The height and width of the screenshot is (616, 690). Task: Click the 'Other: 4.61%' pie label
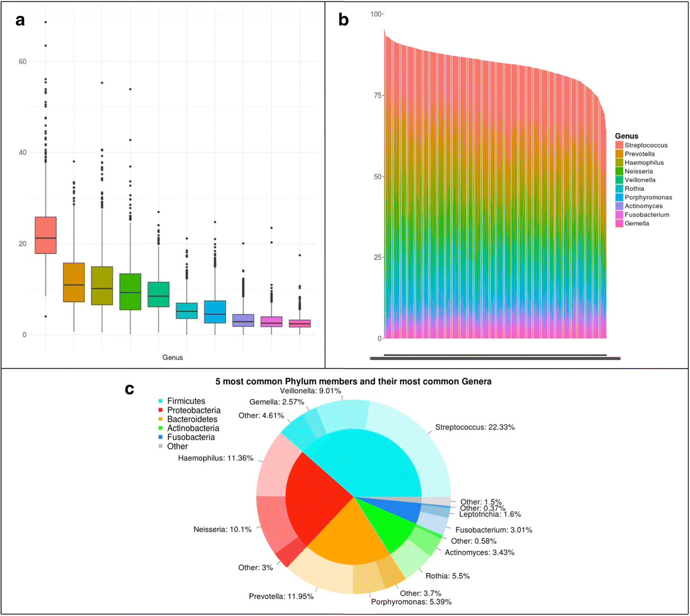coord(261,415)
